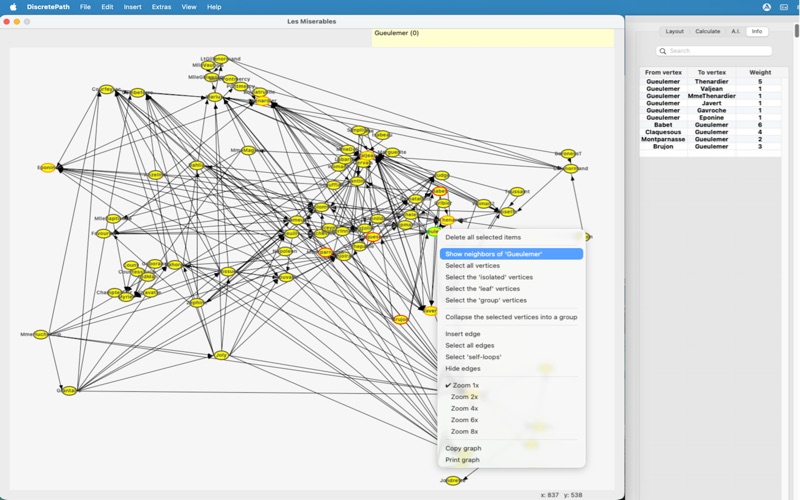The width and height of the screenshot is (800, 500).
Task: Click the magnifier icon in the Search field
Action: coord(663,51)
